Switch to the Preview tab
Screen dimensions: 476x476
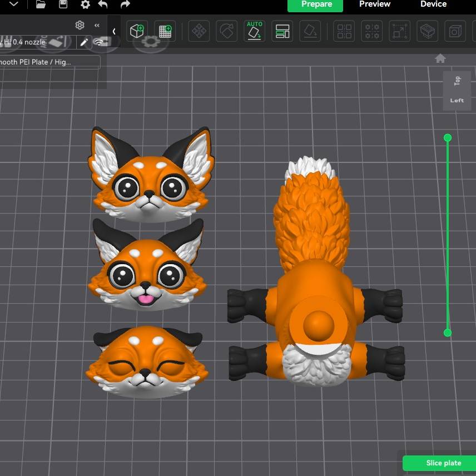374,4
